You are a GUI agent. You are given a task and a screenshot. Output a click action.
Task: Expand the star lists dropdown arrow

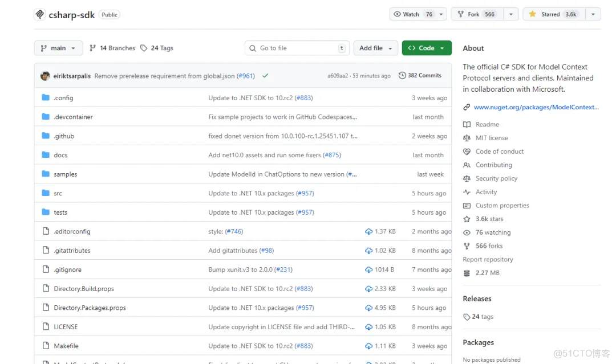593,14
